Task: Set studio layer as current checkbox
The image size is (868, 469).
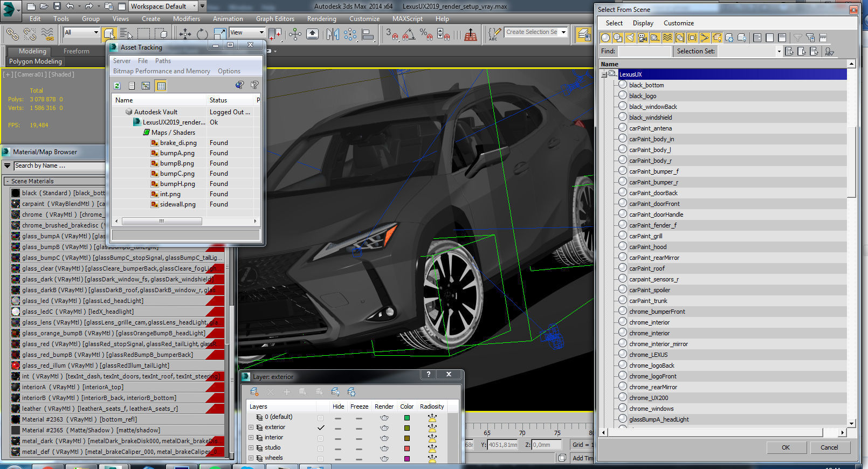Action: coord(321,449)
